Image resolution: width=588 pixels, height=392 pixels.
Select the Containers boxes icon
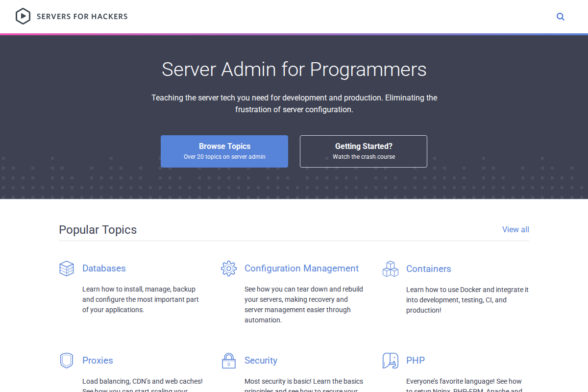[x=390, y=269]
